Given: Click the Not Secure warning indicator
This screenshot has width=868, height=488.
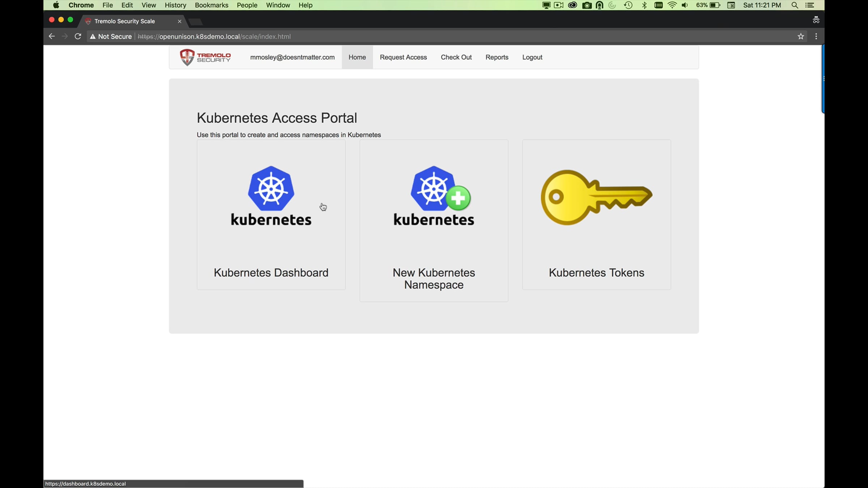Looking at the screenshot, I should [111, 37].
